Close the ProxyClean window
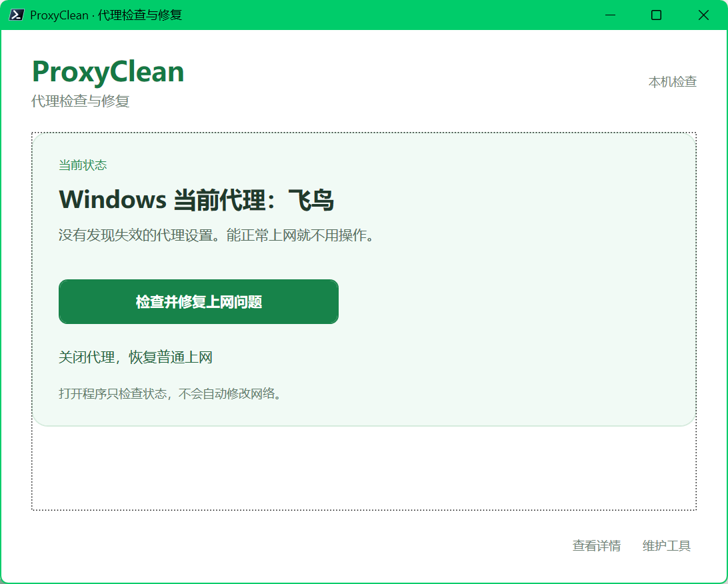Viewport: 728px width, 584px height. pos(703,15)
